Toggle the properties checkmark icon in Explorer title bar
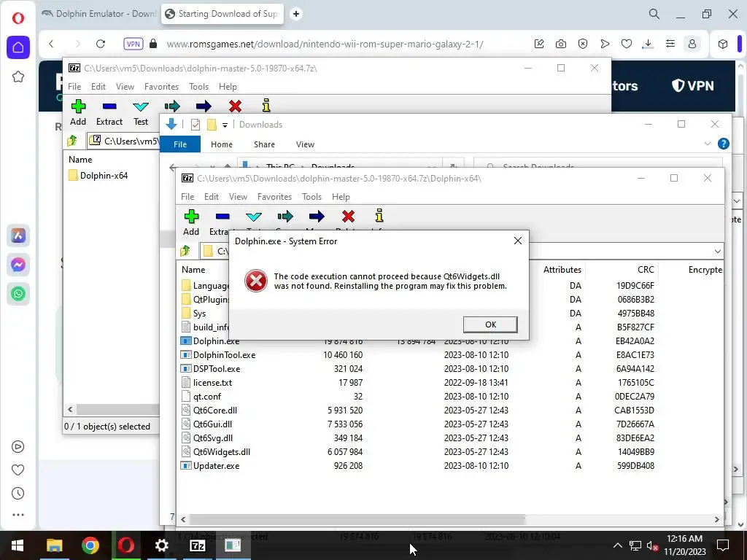This screenshot has width=747, height=560. 196,125
